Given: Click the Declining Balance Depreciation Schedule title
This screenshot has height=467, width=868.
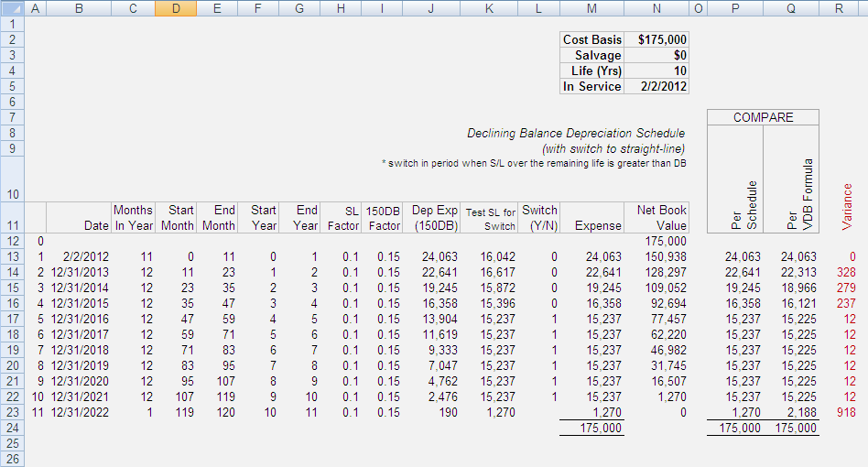Looking at the screenshot, I should [576, 134].
